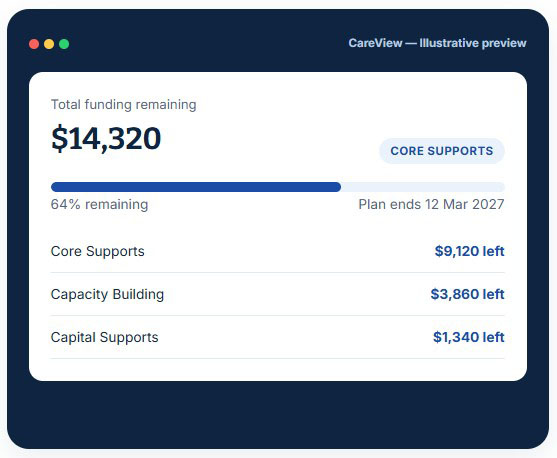Open the Capital Supports row
557x458 pixels.
coord(278,337)
